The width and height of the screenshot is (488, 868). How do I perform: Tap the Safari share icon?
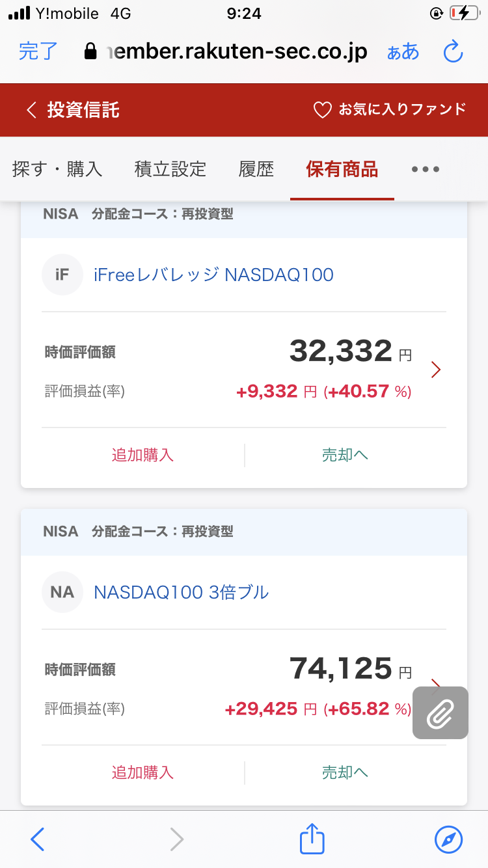pos(312,839)
